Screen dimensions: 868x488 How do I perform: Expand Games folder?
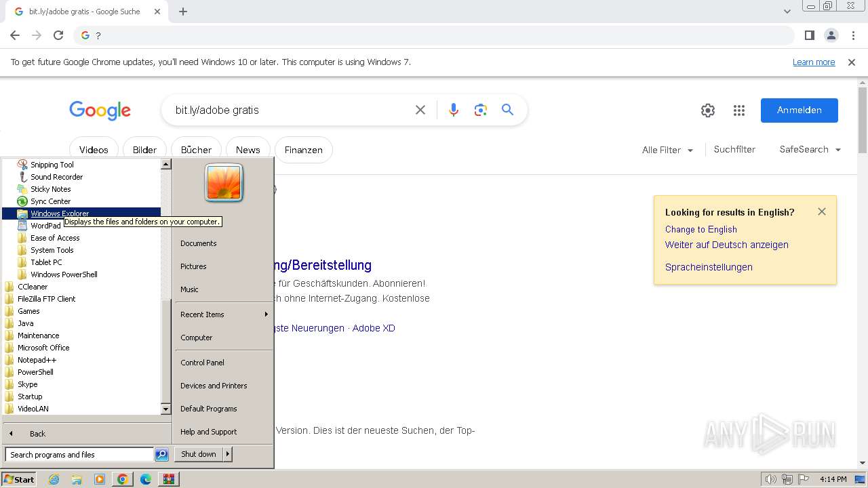(28, 311)
